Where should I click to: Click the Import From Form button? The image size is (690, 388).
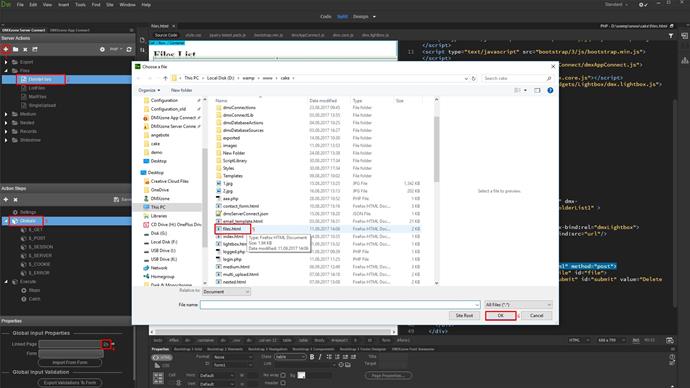coord(70,362)
